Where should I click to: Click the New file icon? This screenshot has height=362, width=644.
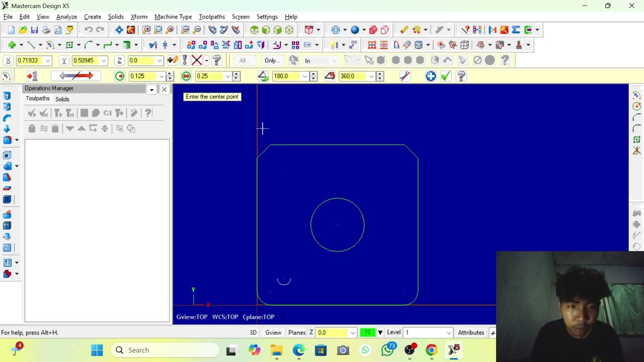click(x=11, y=30)
